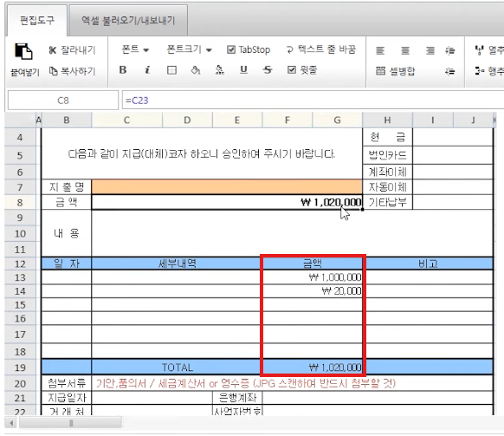Select the fill color bucket icon
The width and height of the screenshot is (504, 436).
[x=196, y=70]
